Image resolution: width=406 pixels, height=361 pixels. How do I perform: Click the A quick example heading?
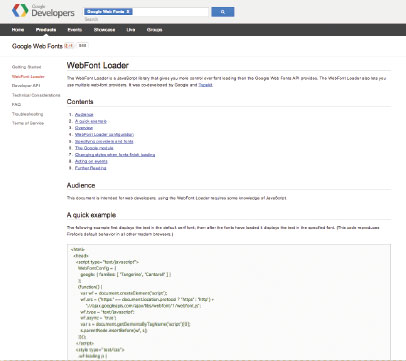pyautogui.click(x=91, y=215)
